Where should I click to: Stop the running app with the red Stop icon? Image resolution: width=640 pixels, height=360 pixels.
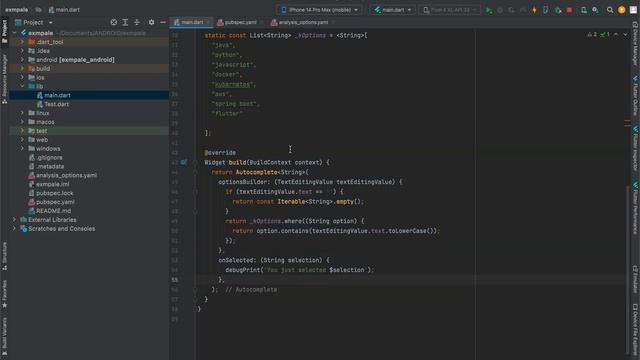(569, 10)
